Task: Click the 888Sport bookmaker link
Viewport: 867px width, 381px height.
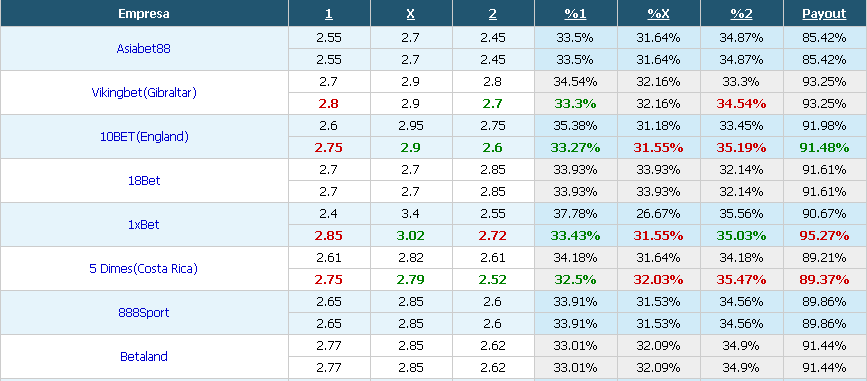Action: 144,313
